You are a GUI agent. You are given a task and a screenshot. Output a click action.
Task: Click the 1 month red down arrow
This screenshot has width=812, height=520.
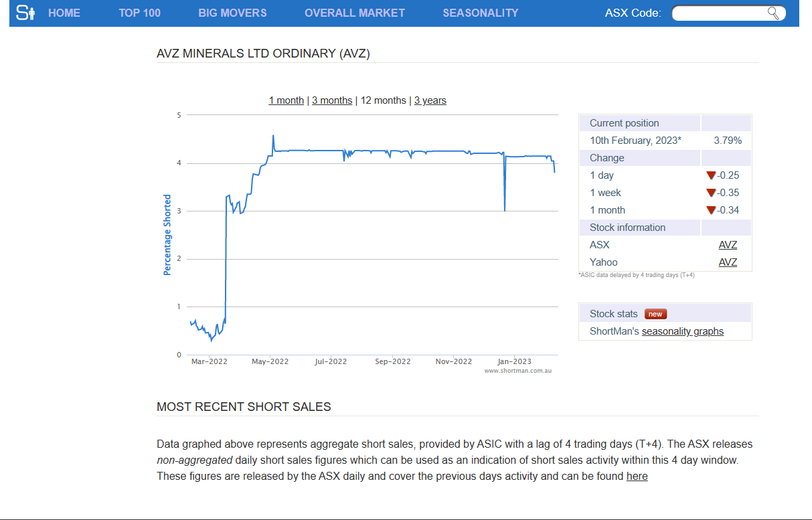(711, 210)
